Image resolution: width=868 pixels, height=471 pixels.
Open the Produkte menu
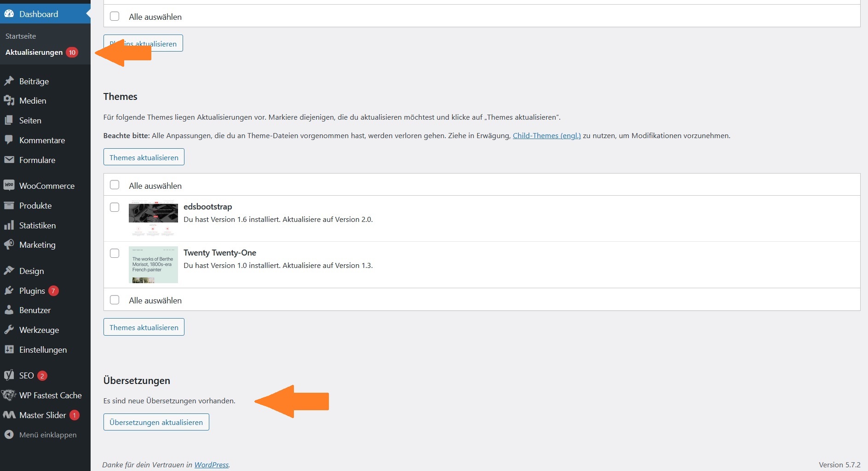point(45,205)
